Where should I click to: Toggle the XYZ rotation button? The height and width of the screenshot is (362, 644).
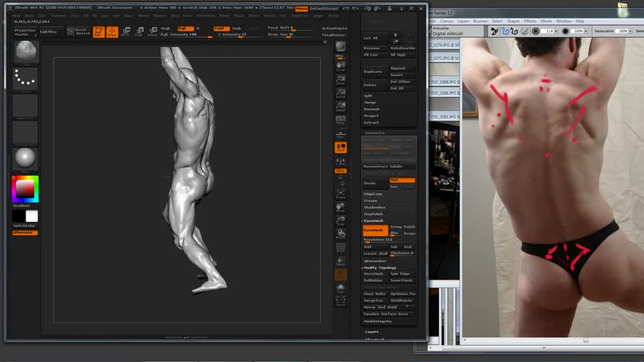pyautogui.click(x=340, y=171)
